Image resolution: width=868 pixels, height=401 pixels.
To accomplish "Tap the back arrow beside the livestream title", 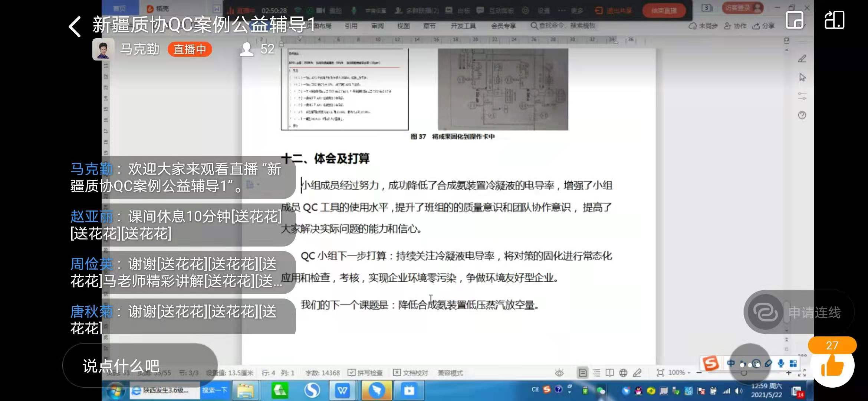I will tap(75, 27).
